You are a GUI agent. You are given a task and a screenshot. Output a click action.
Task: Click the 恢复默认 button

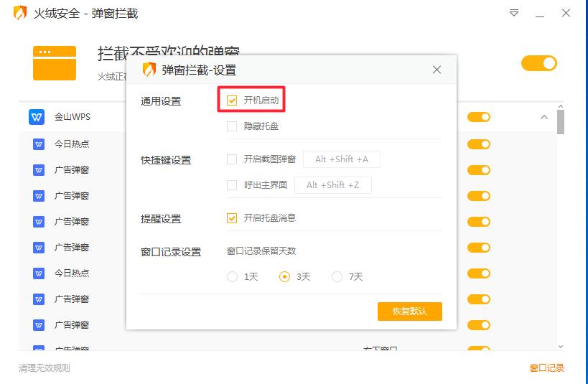410,312
